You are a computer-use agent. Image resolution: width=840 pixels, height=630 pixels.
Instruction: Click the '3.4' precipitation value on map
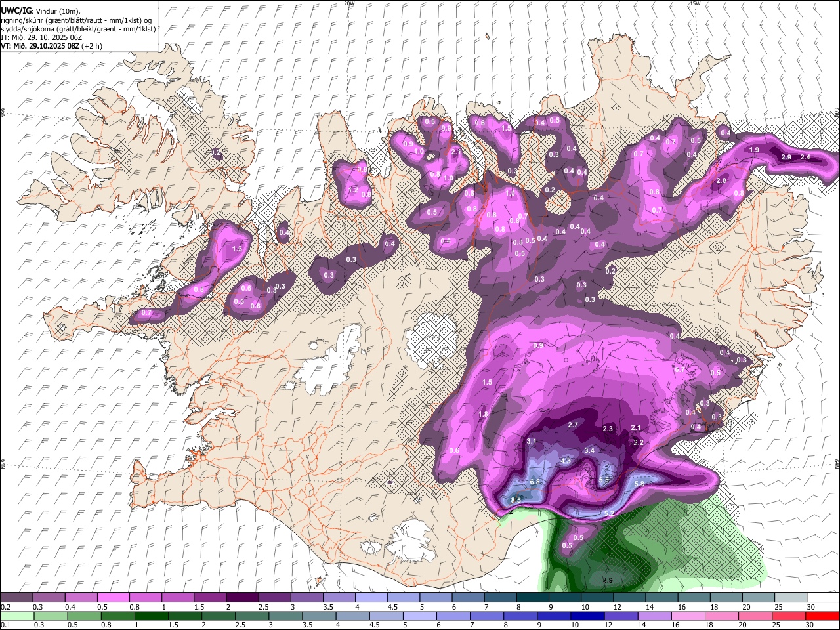point(589,450)
